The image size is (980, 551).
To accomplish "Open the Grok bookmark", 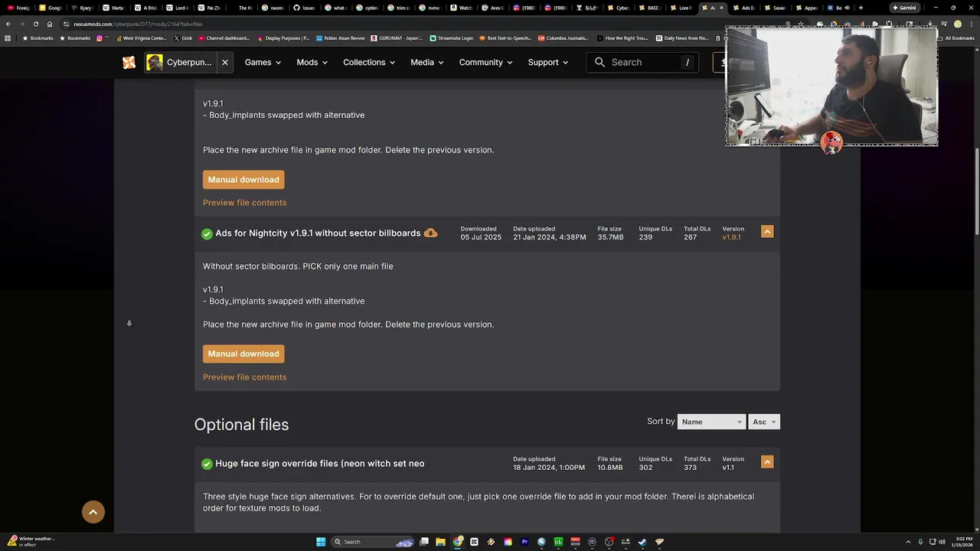I will click(182, 37).
